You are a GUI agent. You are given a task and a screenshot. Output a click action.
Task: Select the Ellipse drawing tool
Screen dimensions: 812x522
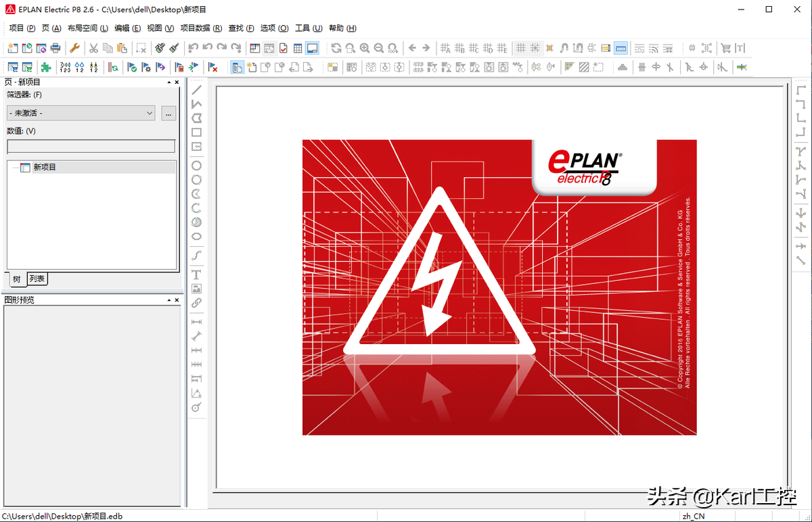[x=197, y=237]
